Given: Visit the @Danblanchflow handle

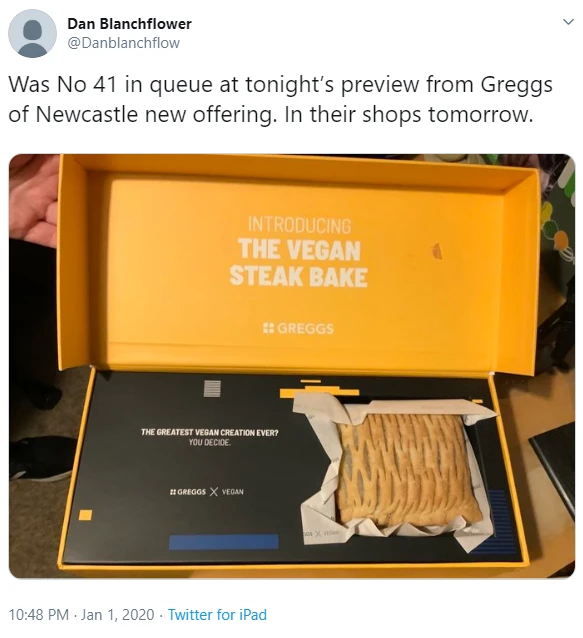Looking at the screenshot, I should pyautogui.click(x=123, y=43).
